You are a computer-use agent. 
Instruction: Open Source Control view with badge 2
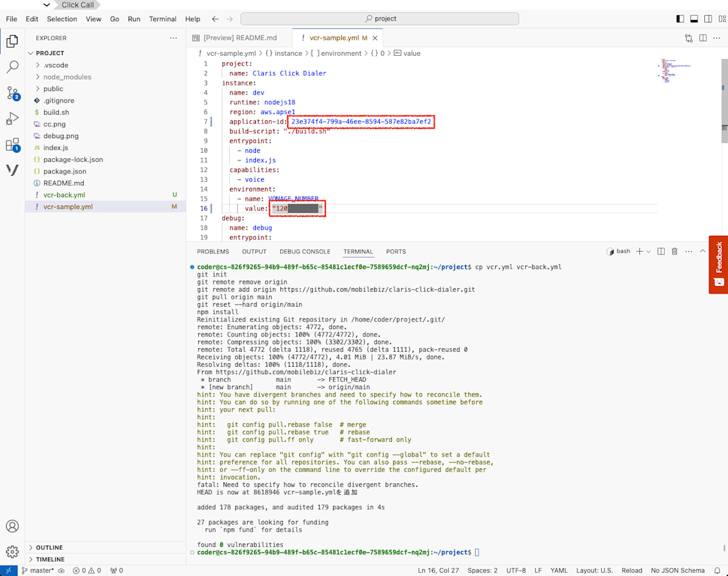pyautogui.click(x=12, y=93)
